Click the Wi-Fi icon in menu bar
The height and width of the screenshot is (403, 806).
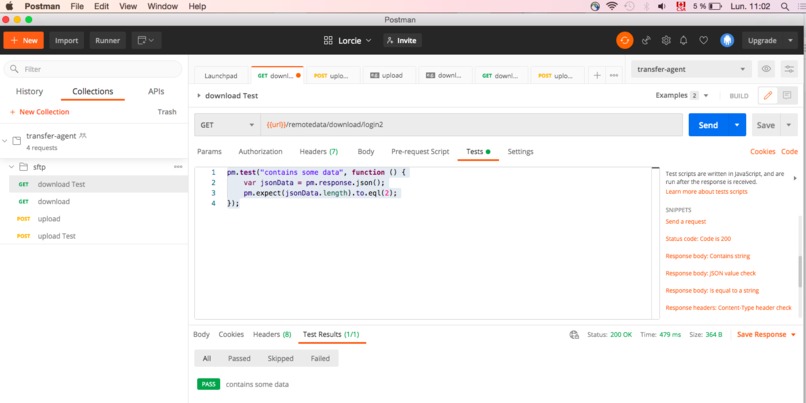[x=612, y=6]
